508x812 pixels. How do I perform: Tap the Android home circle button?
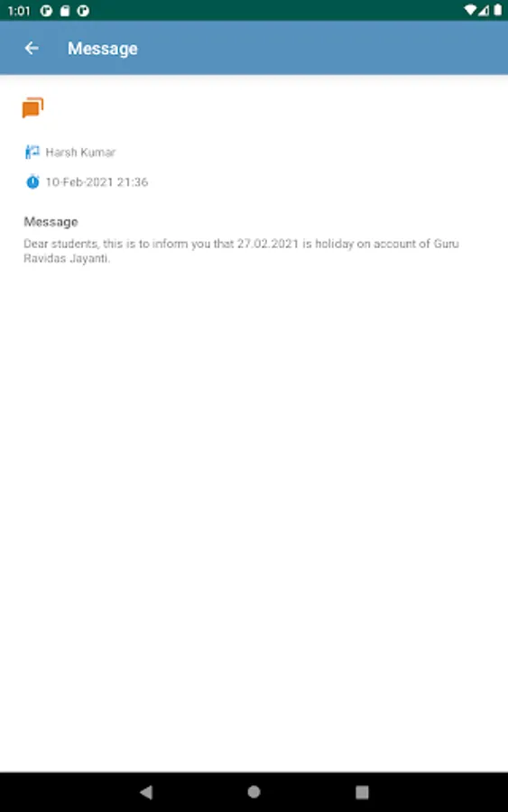[x=254, y=791]
